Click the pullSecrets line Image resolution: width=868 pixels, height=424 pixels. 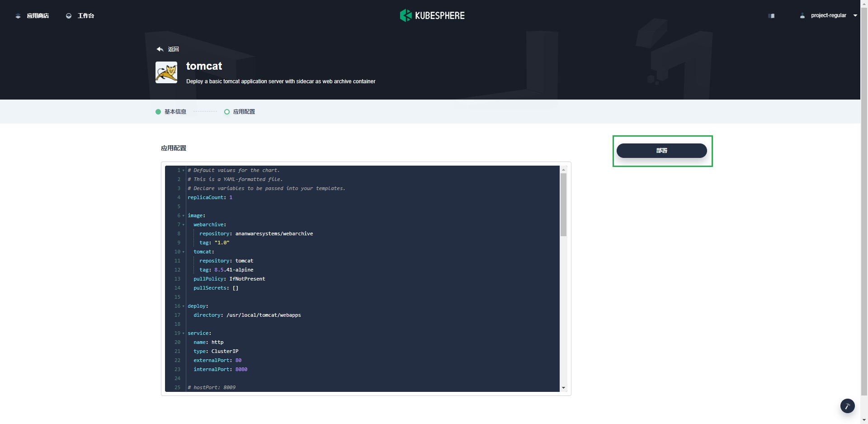tap(216, 288)
